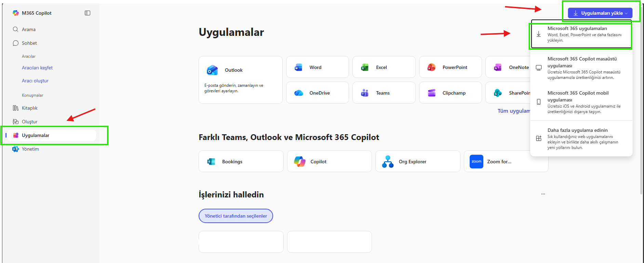Click the Teams app name
Image resolution: width=644 pixels, height=263 pixels.
(x=383, y=93)
